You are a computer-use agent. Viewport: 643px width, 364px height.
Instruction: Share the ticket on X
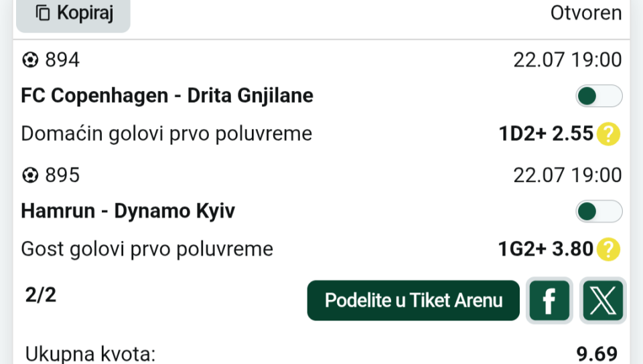603,300
